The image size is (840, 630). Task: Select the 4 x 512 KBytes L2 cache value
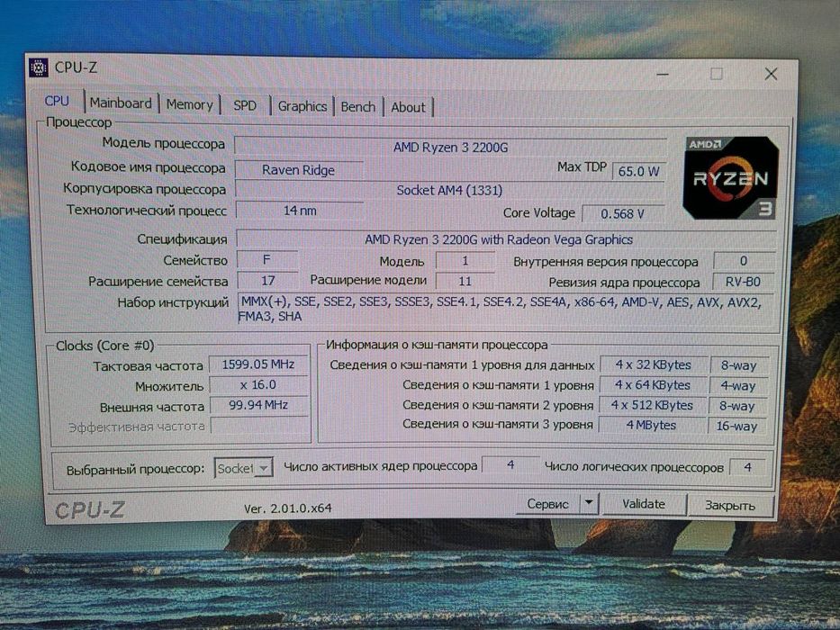click(653, 405)
